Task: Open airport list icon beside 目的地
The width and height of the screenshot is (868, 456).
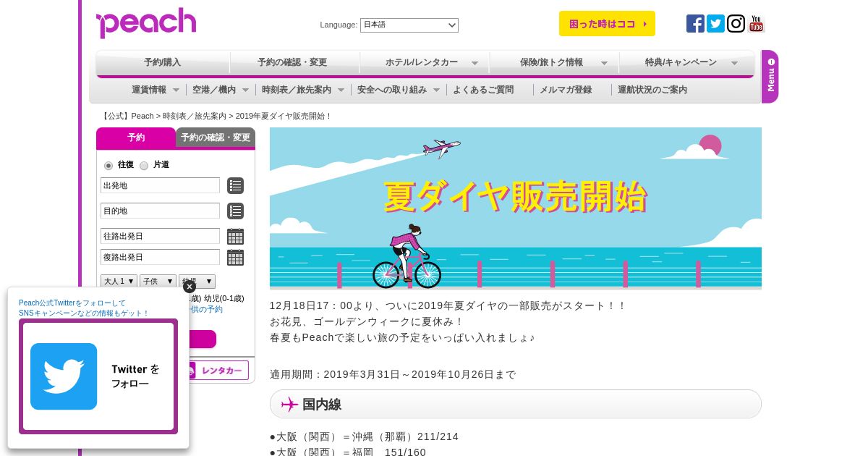Action: [x=235, y=211]
